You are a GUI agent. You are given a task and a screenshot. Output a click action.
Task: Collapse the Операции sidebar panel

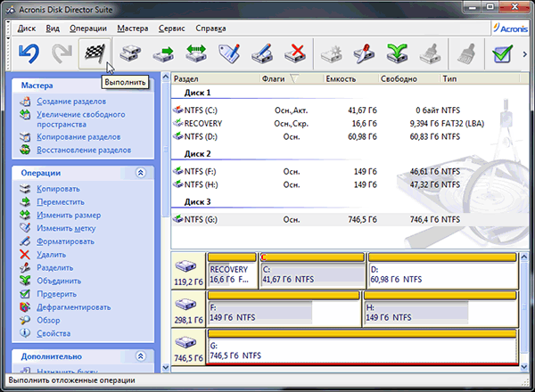click(141, 173)
